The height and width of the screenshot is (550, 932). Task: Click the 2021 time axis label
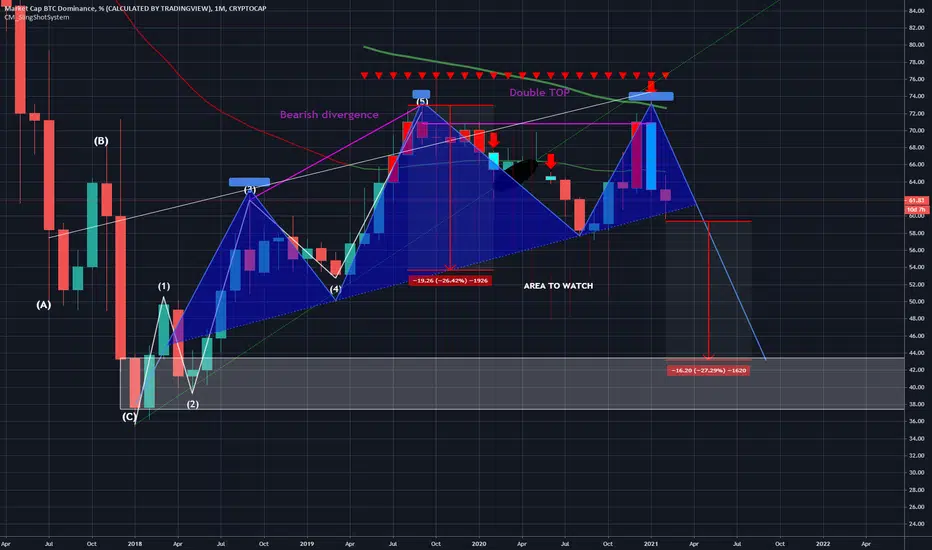point(651,544)
